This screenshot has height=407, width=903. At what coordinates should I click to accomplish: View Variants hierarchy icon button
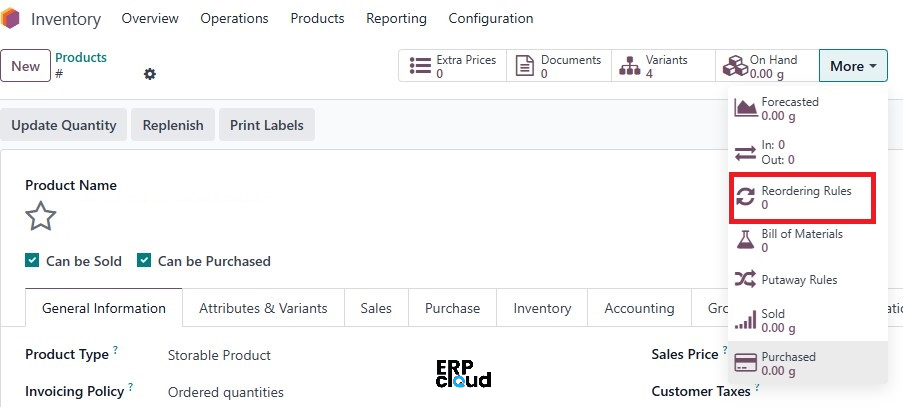629,66
